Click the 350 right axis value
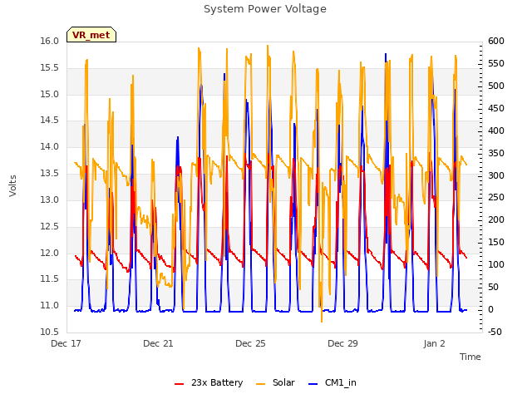This screenshot has width=532, height=399. coord(496,153)
